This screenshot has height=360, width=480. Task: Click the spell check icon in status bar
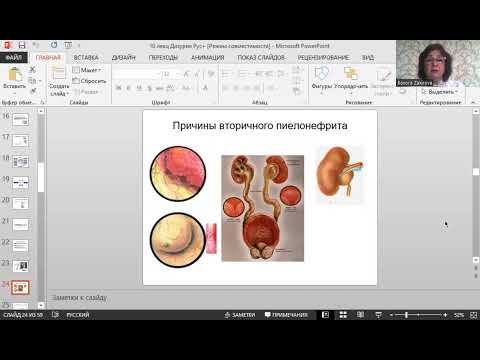coord(55,315)
